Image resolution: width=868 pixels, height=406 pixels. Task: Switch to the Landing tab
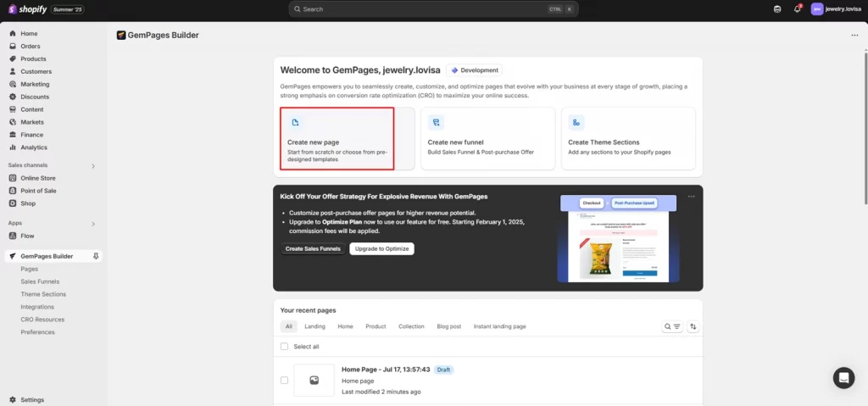315,327
